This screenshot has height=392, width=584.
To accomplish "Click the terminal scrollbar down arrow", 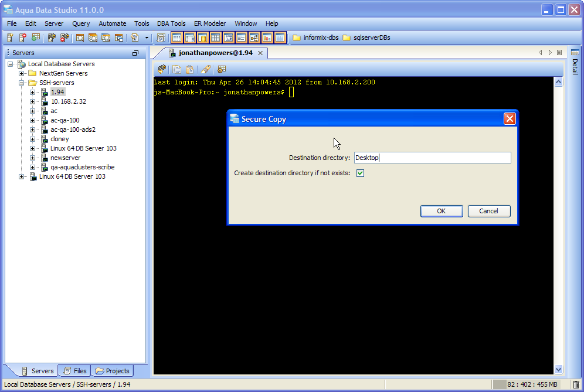I will [x=558, y=369].
